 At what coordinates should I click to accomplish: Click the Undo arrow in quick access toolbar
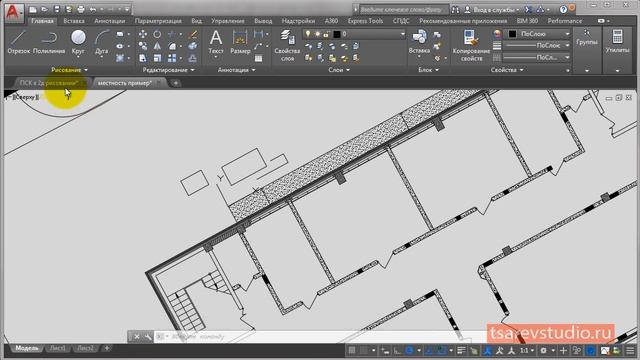[x=93, y=9]
